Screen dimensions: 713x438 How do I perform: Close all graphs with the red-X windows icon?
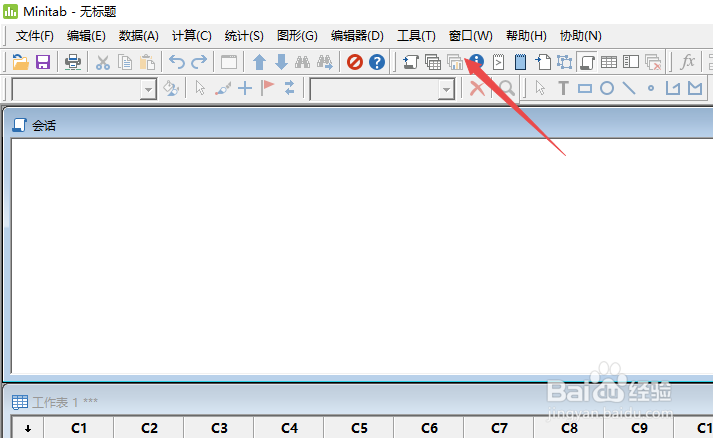653,62
